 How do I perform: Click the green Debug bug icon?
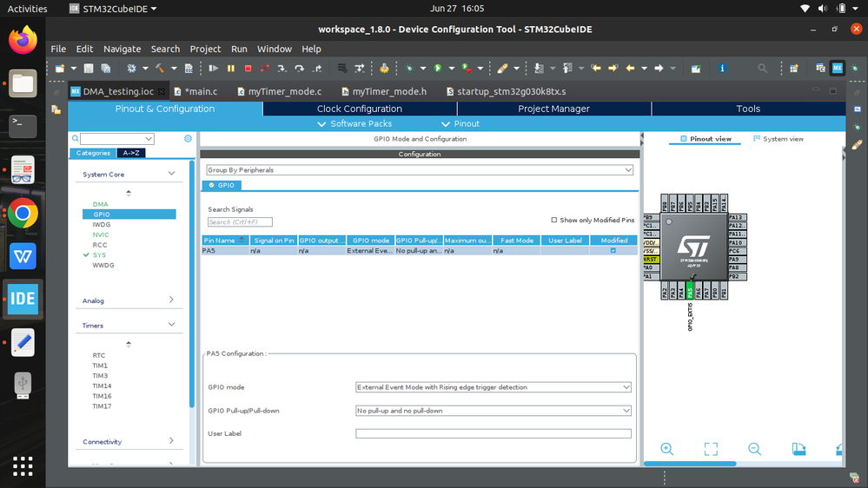pos(409,69)
